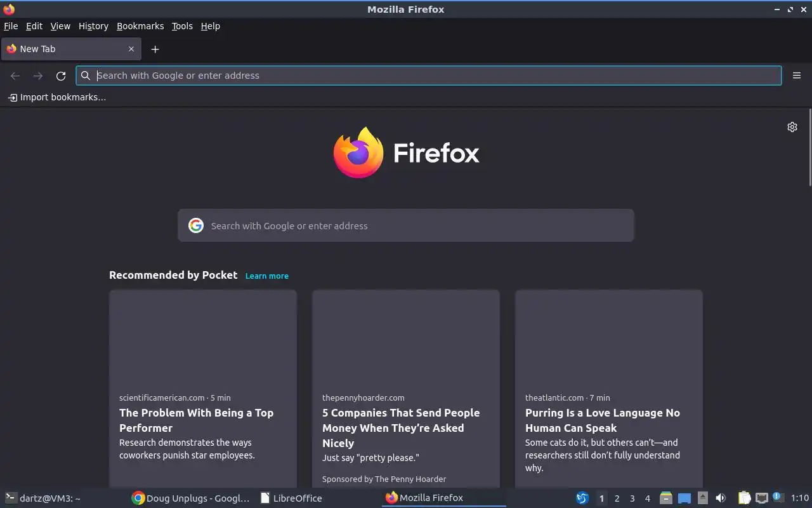Open the History menu
This screenshot has height=508, width=812.
[93, 26]
